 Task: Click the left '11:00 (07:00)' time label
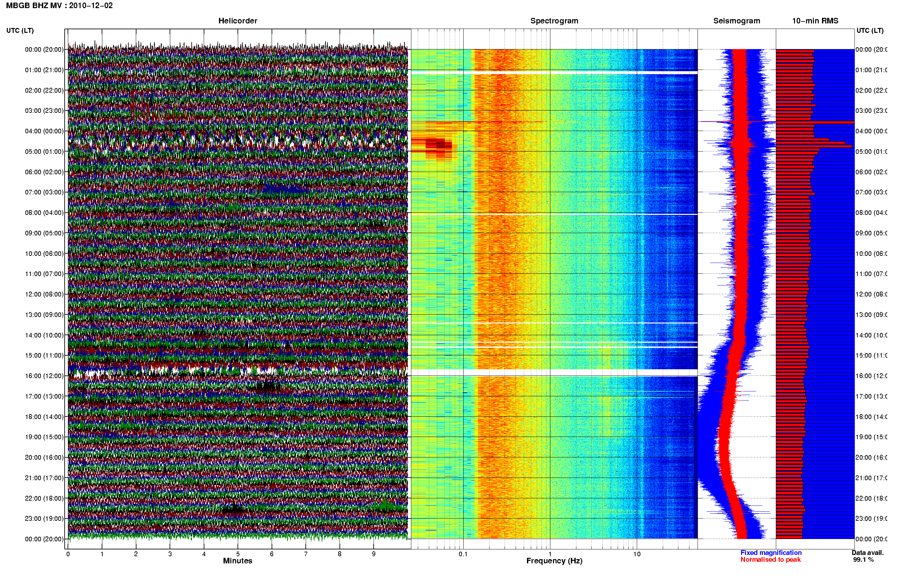point(44,274)
